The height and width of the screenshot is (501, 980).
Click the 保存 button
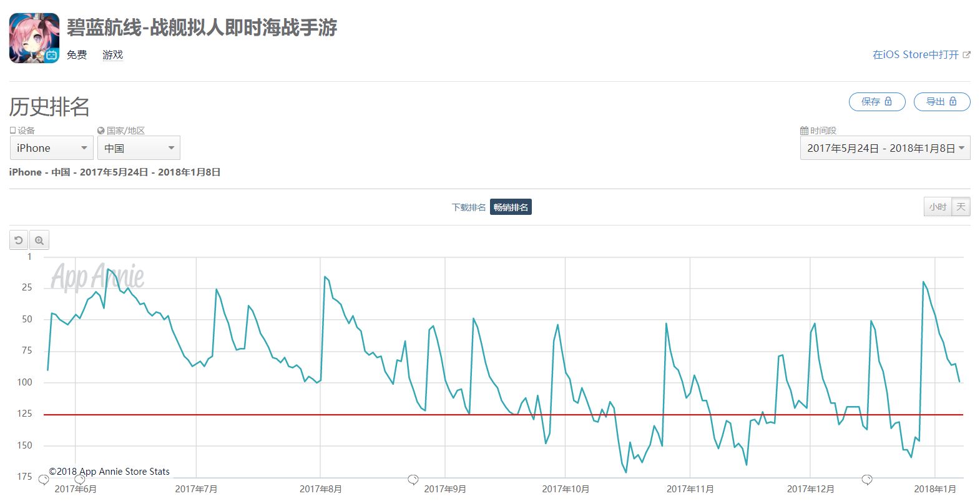877,102
